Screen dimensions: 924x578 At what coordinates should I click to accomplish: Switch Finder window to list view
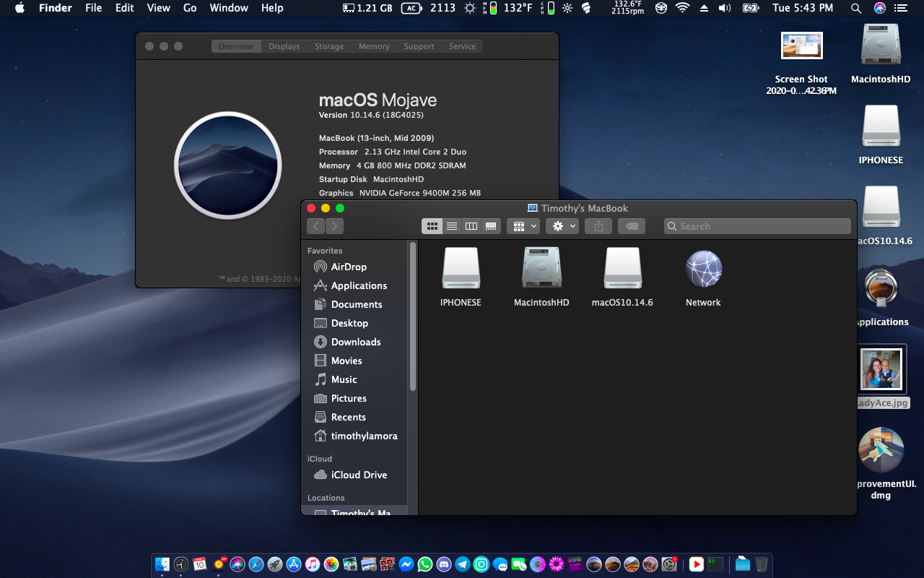tap(452, 226)
